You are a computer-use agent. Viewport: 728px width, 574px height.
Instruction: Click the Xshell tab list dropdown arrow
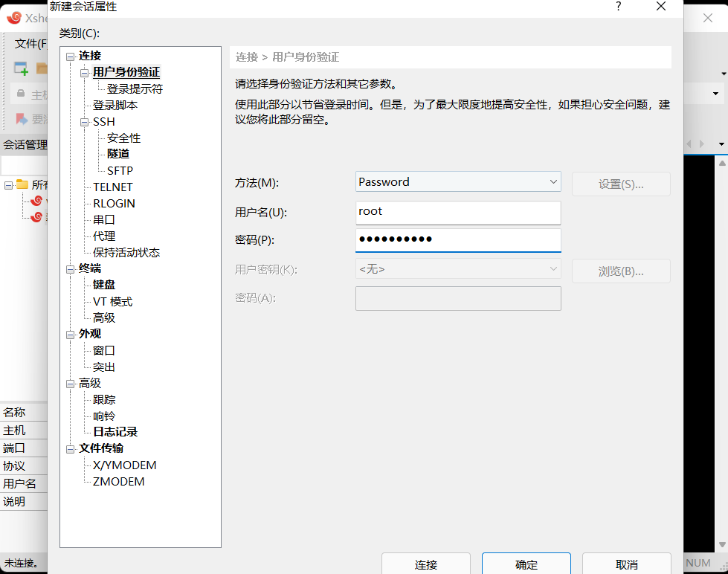[721, 144]
